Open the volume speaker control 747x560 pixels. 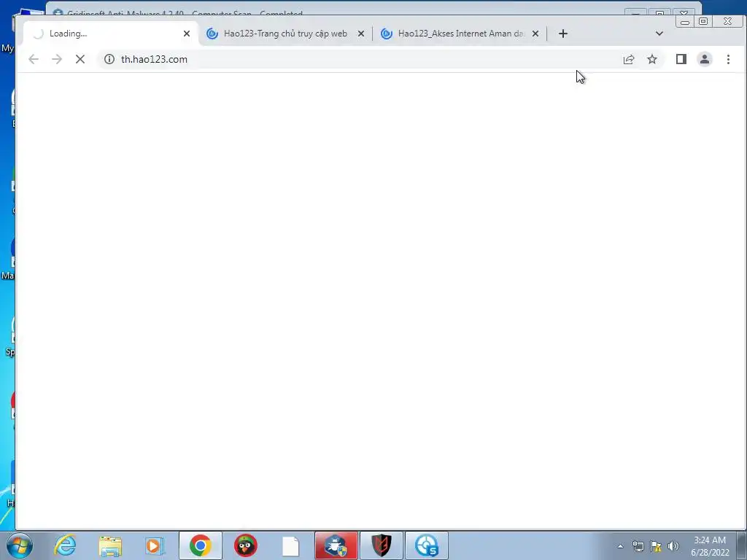(673, 546)
